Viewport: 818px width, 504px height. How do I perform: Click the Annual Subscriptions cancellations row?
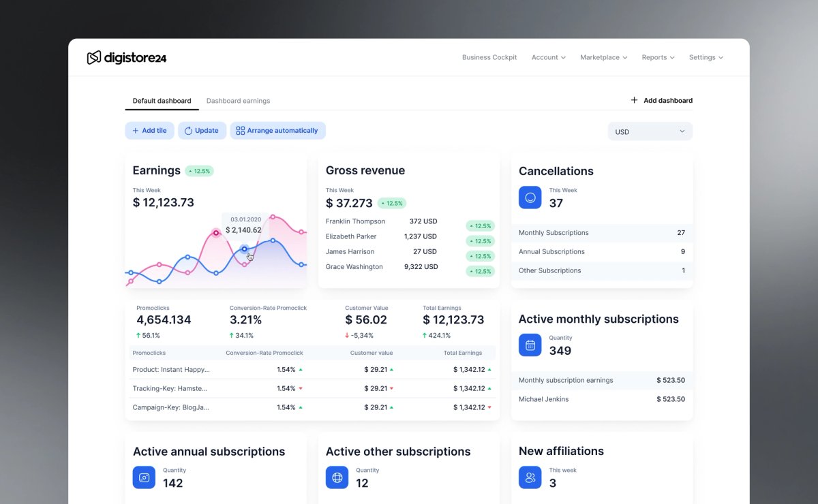[x=602, y=251]
